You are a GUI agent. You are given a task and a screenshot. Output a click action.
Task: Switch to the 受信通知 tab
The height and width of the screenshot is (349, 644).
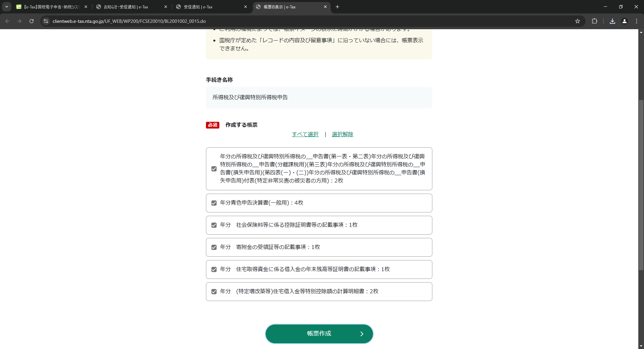(x=211, y=7)
